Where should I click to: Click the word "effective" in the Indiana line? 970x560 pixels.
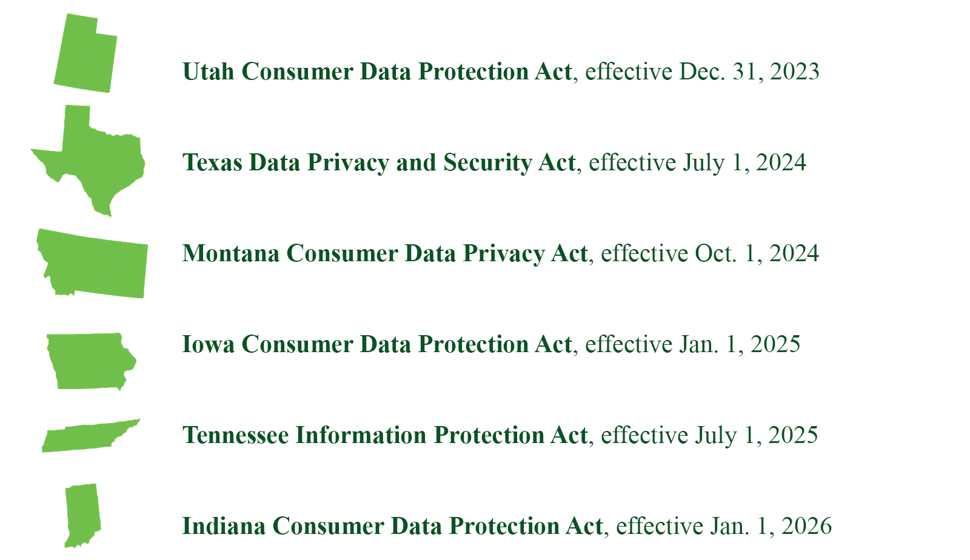[660, 526]
